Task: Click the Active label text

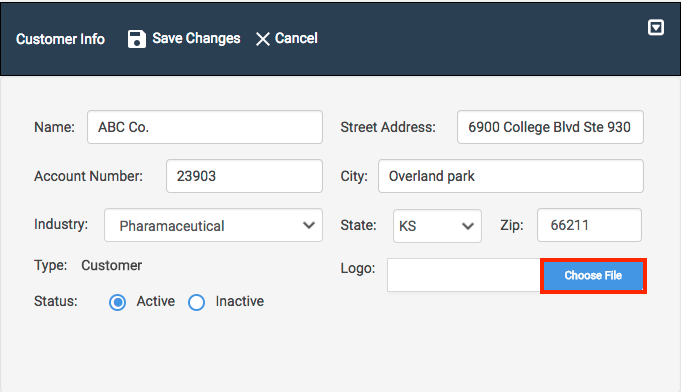Action: pos(155,301)
